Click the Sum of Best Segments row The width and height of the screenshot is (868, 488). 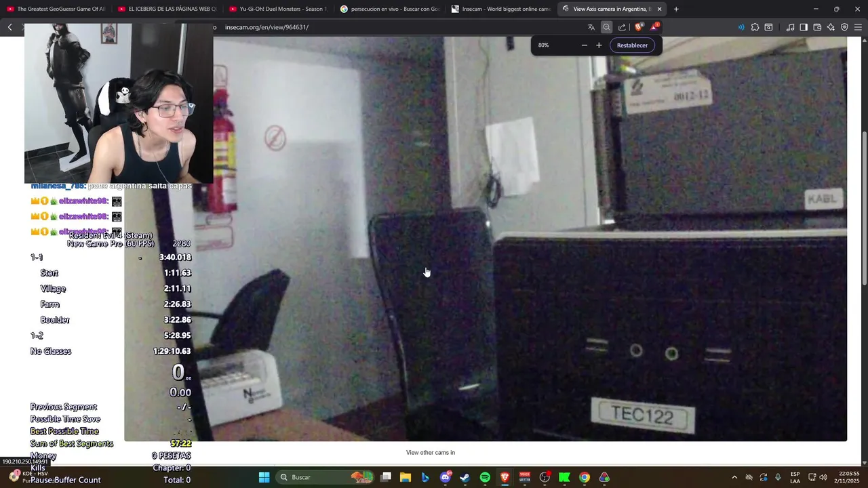[111, 443]
